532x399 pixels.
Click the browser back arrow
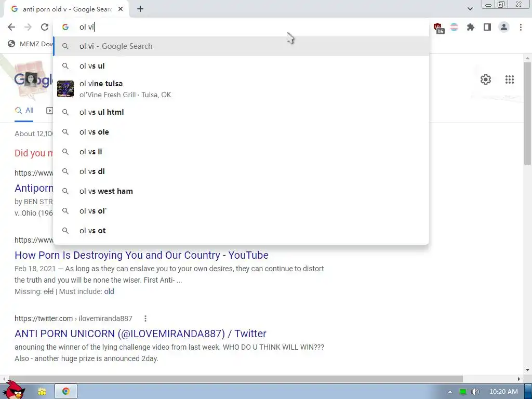point(11,27)
